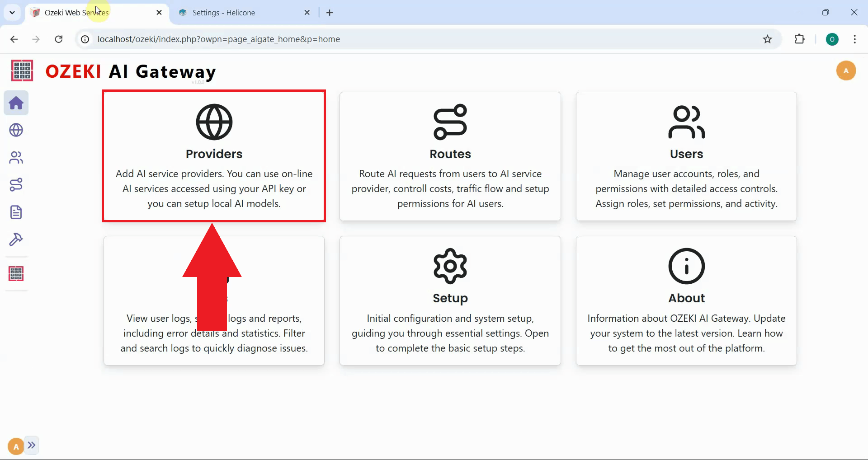
Task: Open the Setup configuration card
Action: pos(450,300)
